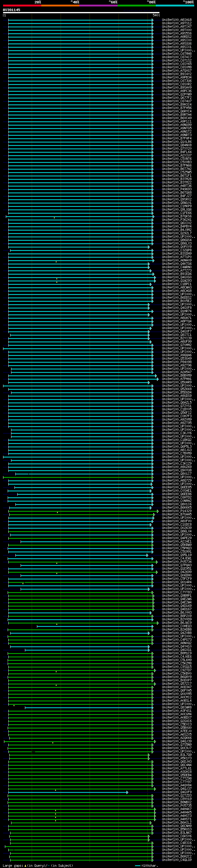Viewport: 197px width, 868px height.
Task: Select hit label UniRef100_P36241
Action: (x=177, y=220)
